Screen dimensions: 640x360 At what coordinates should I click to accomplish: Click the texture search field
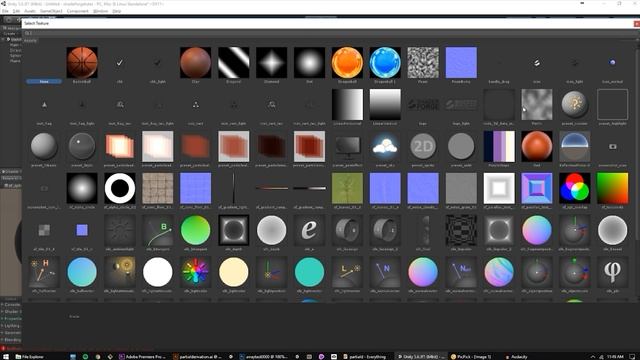pyautogui.click(x=329, y=33)
